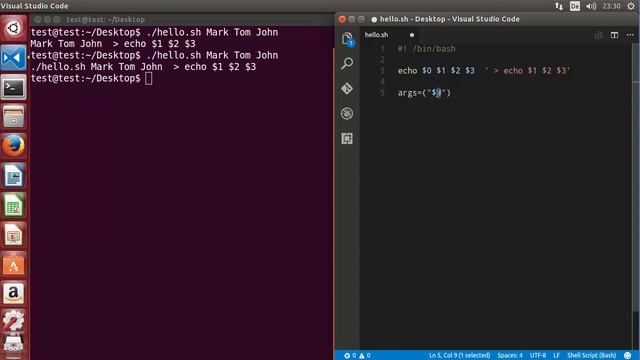
Task: Change file encoding UTF-8
Action: [x=538, y=356]
